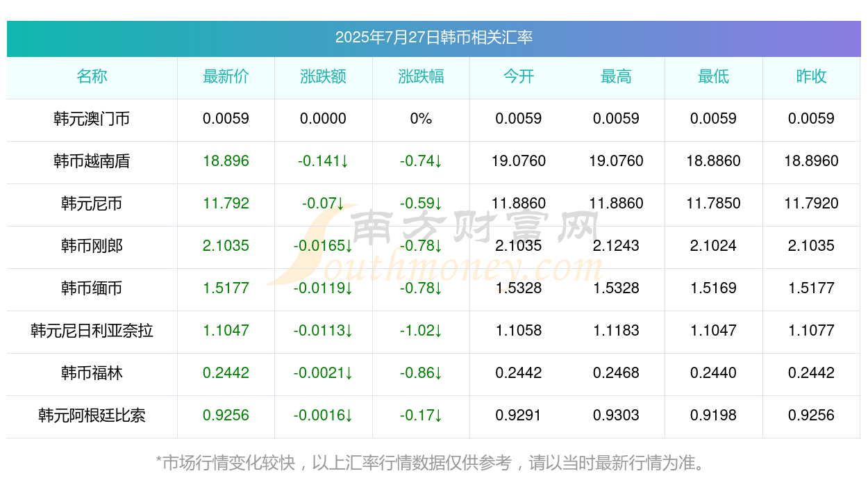Viewport: 868px width, 485px height.
Task: Click previous close 11.7920
Action: (x=811, y=204)
